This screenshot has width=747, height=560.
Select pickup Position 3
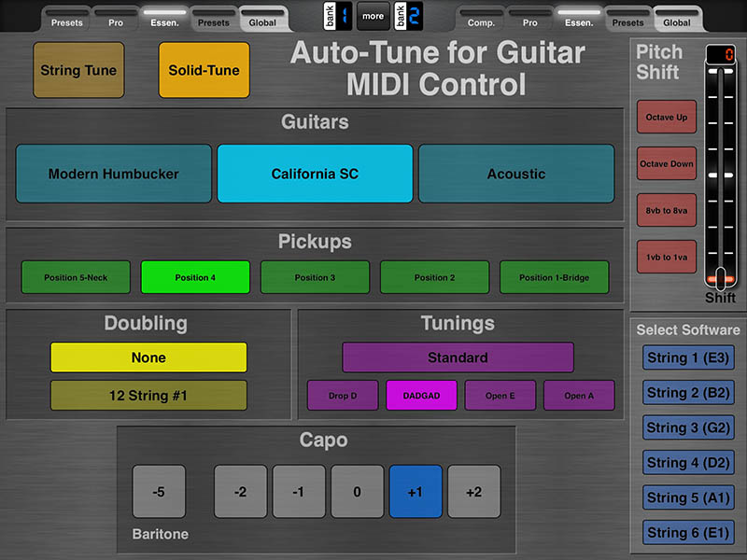coord(315,277)
